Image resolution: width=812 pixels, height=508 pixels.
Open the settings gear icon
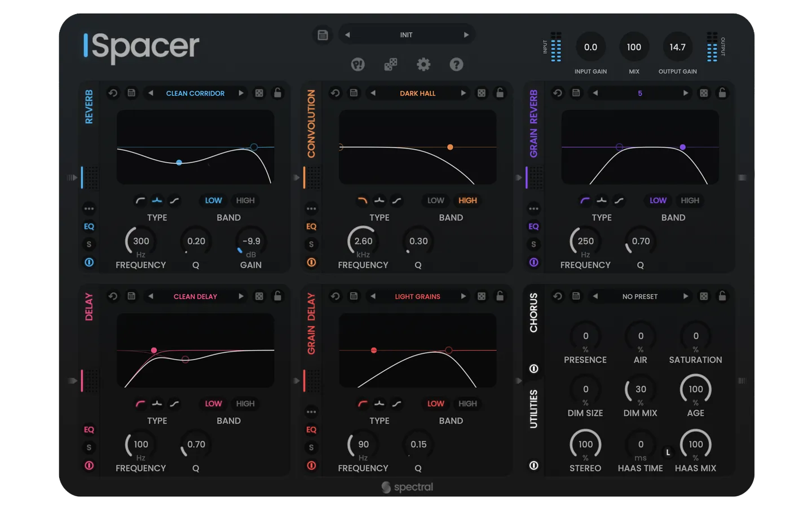pos(423,64)
